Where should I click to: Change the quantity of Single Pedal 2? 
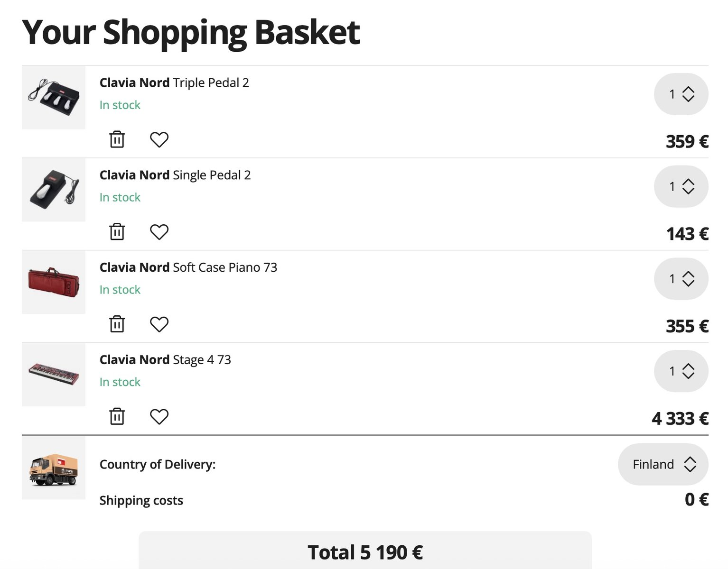pos(681,186)
